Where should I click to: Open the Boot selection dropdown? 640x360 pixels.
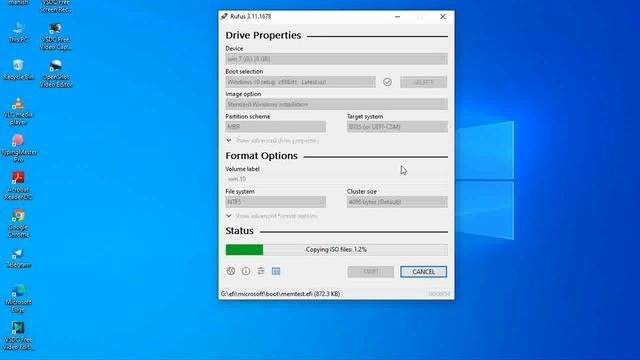300,82
